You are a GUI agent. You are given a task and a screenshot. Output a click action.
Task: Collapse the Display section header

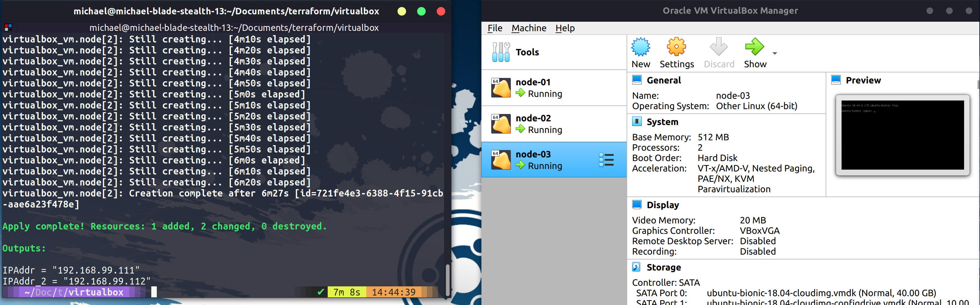662,205
